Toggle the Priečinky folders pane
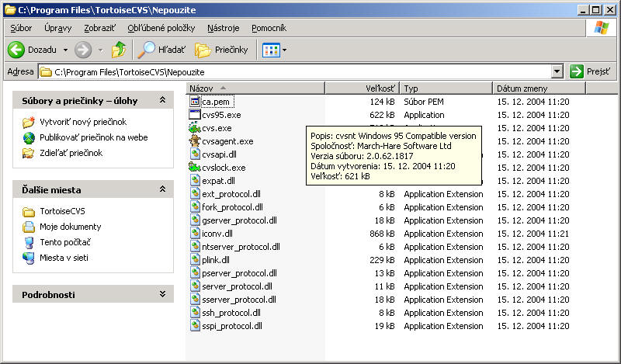This screenshot has width=621, height=364. pos(221,50)
